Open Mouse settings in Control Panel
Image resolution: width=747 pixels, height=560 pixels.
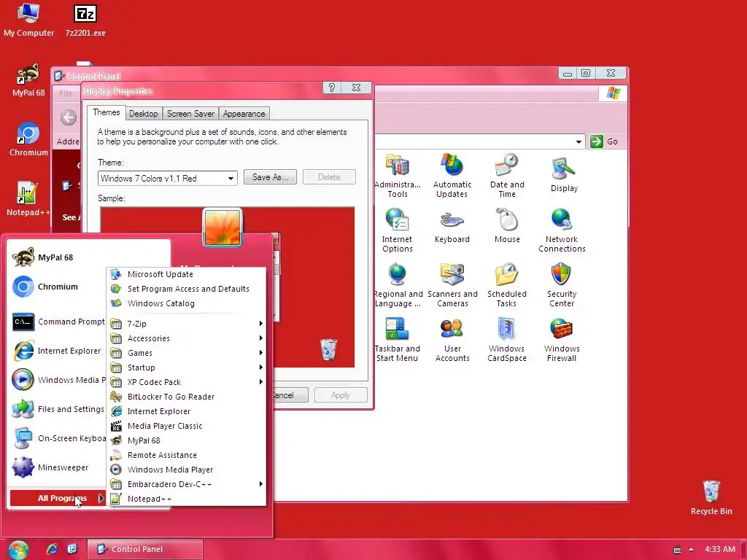click(x=507, y=226)
